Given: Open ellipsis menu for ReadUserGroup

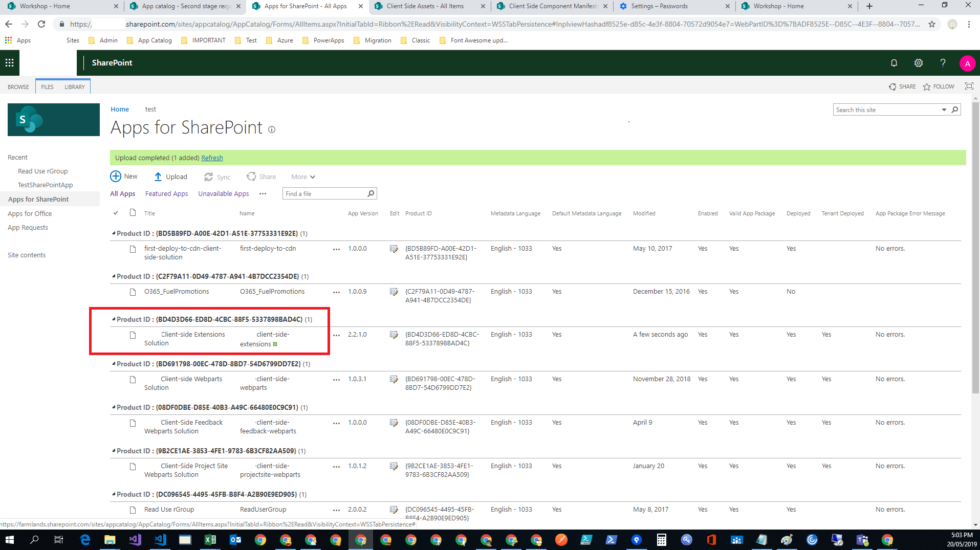Looking at the screenshot, I should click(x=336, y=510).
